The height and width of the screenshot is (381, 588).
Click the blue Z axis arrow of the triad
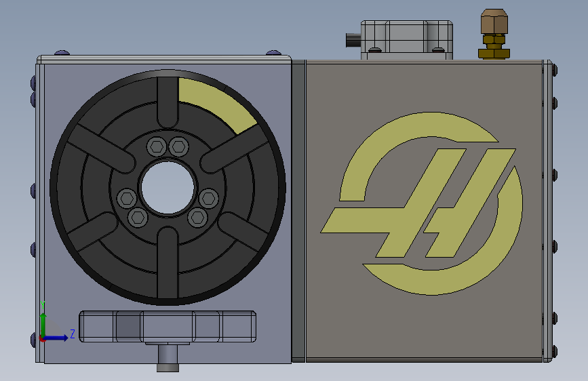point(57,338)
